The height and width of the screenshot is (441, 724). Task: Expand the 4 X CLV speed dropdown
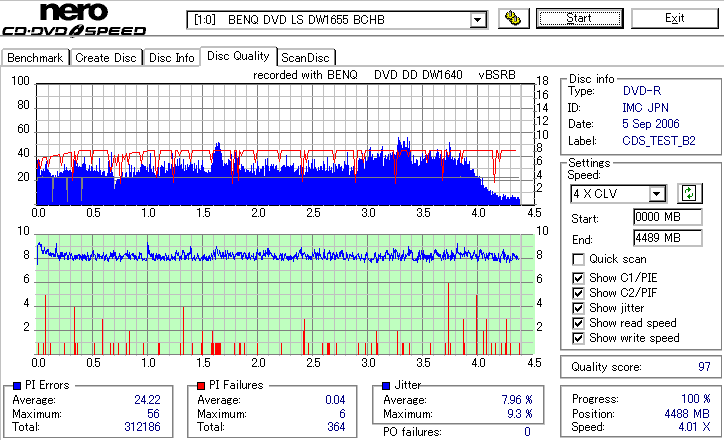pyautogui.click(x=656, y=194)
